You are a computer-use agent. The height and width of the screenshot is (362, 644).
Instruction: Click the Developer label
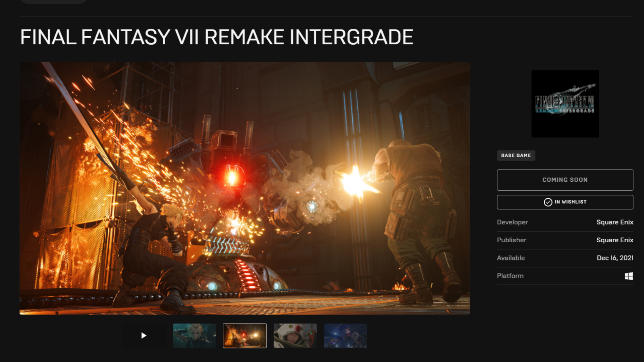tap(512, 222)
